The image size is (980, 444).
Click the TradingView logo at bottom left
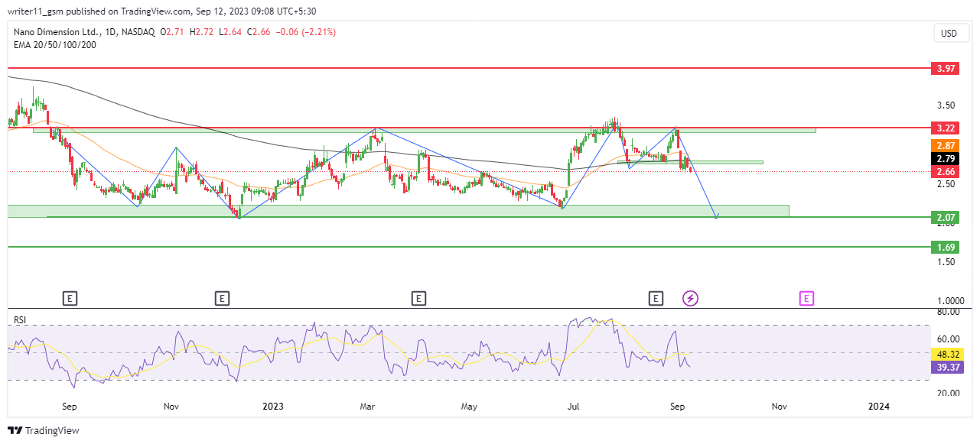pyautogui.click(x=44, y=431)
